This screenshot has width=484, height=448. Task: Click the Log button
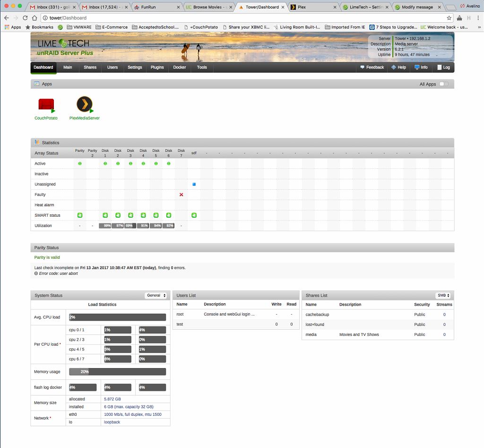click(x=443, y=67)
